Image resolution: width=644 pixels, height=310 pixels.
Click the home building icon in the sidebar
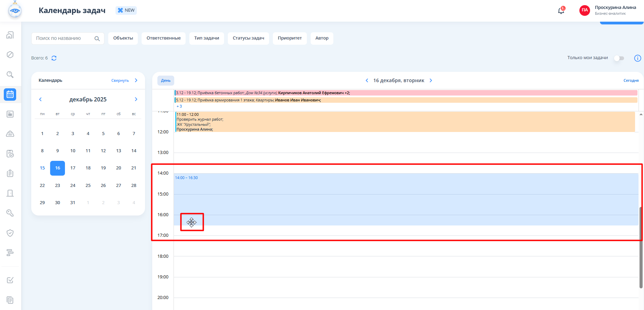(x=10, y=35)
